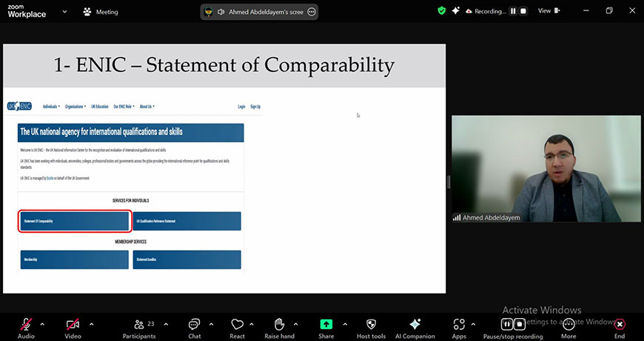Expand the Participants options caret
644x341 pixels.
(x=166, y=325)
